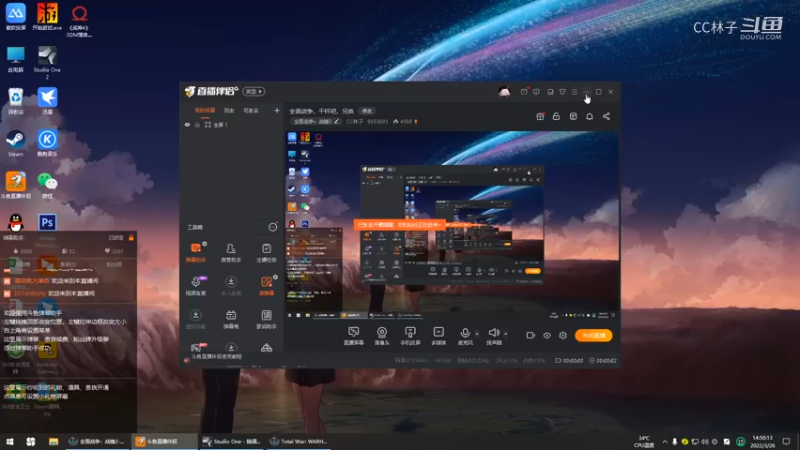
Task: Add a multimedia source
Action: click(439, 335)
